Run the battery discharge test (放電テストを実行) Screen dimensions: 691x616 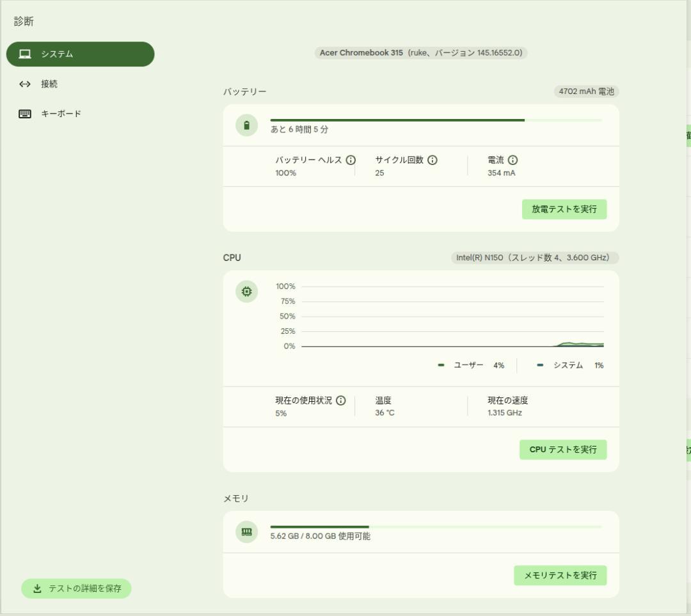click(x=564, y=209)
